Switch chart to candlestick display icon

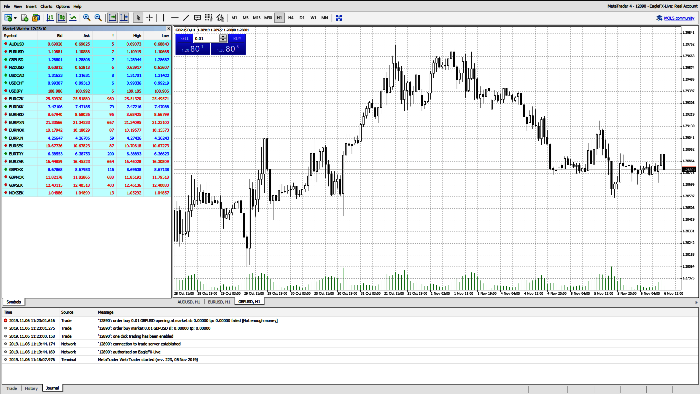pyautogui.click(x=62, y=17)
